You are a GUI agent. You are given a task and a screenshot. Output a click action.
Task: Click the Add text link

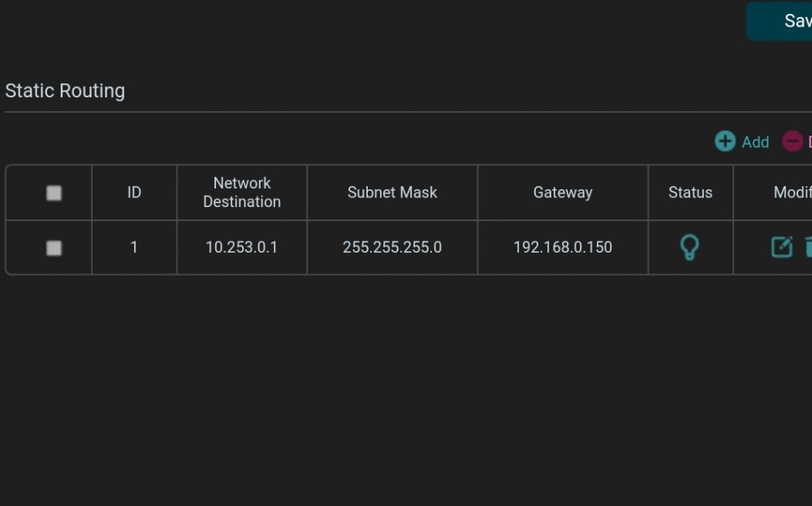click(755, 142)
